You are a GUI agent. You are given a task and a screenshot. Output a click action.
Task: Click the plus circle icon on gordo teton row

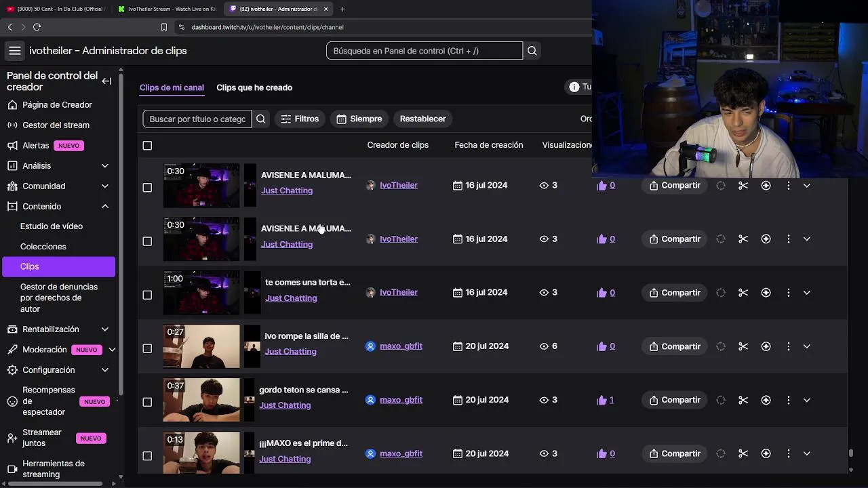tap(766, 400)
